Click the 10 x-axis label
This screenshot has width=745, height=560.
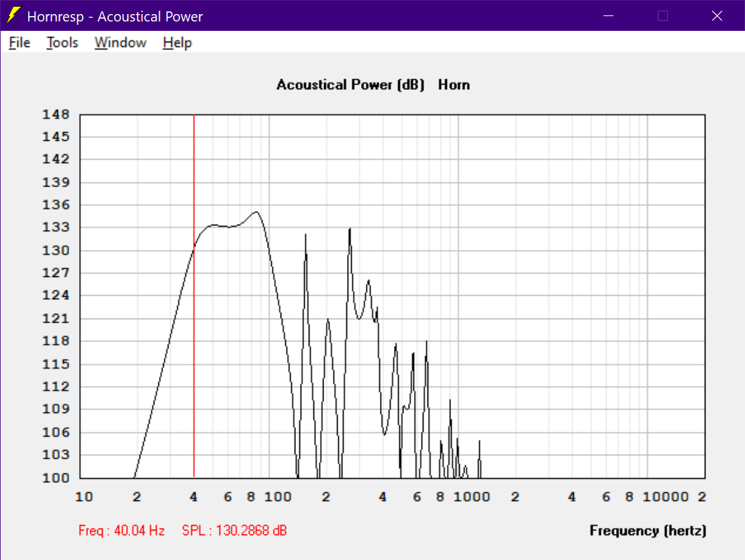(x=84, y=497)
